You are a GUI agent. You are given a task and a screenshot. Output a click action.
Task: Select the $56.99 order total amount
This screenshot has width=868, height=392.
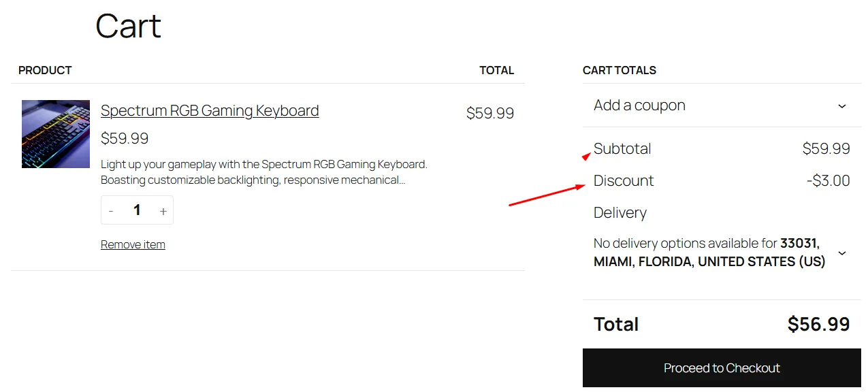(818, 324)
